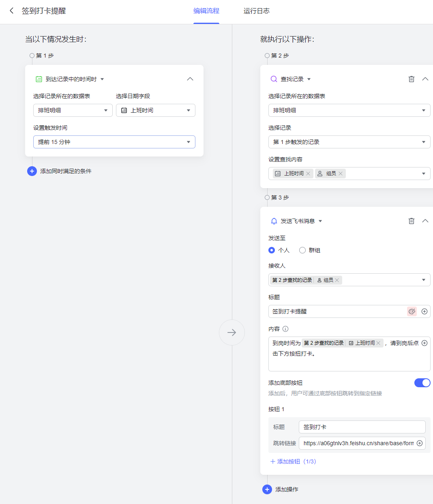Delete the 查找记录 step with trash icon
Screen dimensions: 433x504
[411, 79]
